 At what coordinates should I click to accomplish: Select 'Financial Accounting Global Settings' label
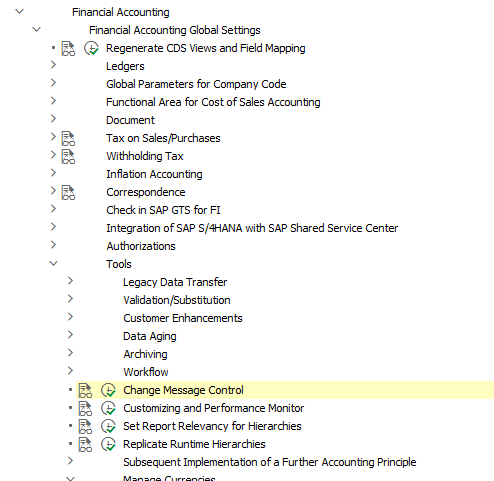pyautogui.click(x=175, y=30)
